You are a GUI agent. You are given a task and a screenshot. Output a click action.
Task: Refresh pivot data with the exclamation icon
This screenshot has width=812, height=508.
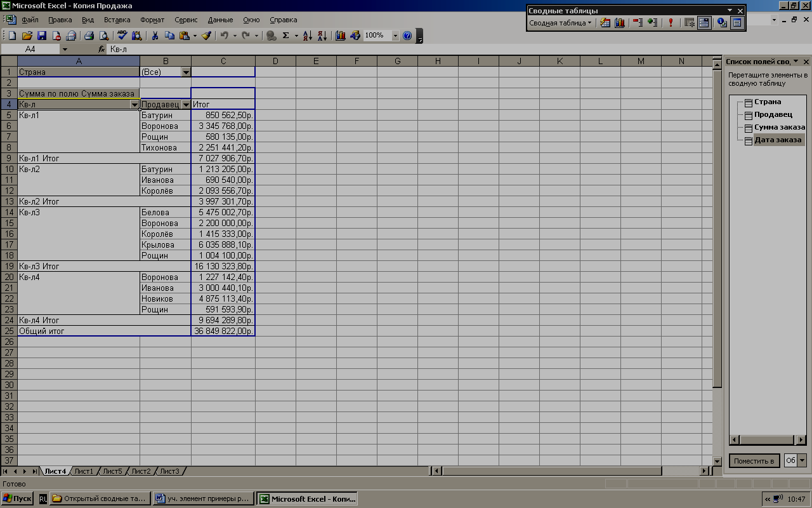[x=671, y=23]
